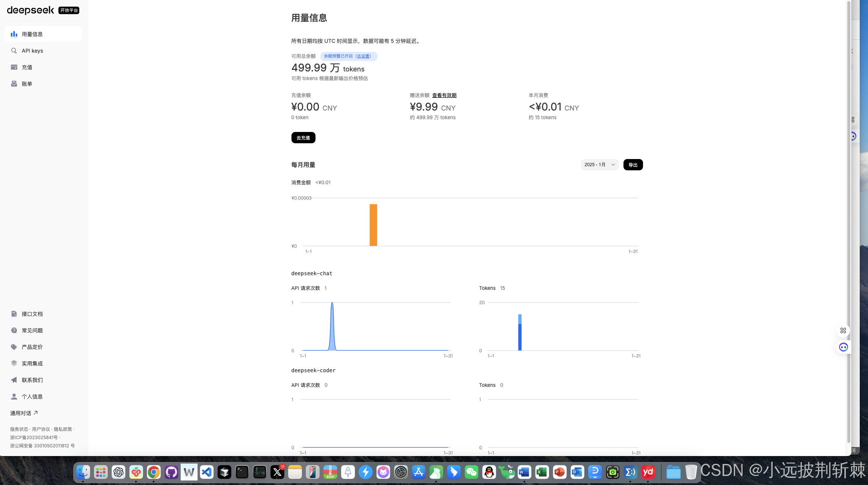The image size is (868, 485).
Task: Open the Trash in the dock
Action: point(691,472)
